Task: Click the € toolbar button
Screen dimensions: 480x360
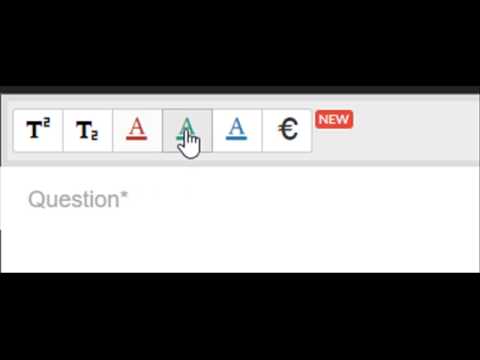Action: pos(287,130)
